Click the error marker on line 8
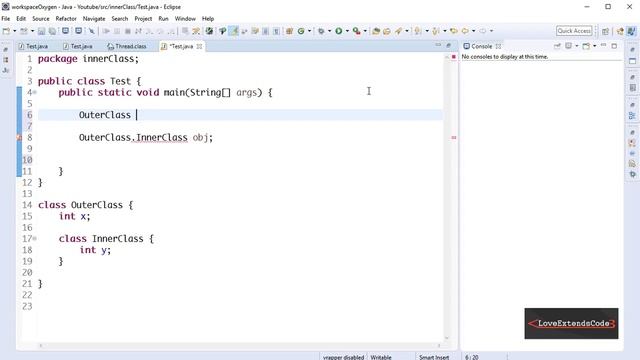Screen dimensions: 640x360 [19, 138]
